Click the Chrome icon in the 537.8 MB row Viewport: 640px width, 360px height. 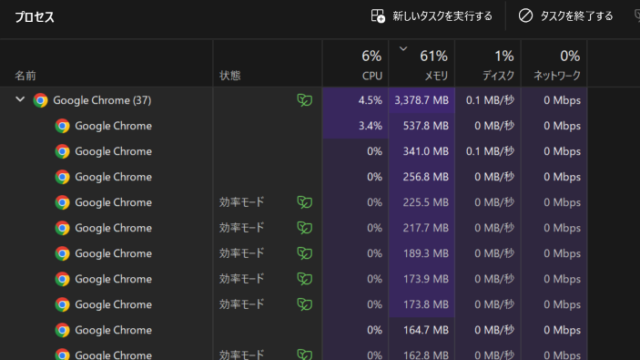[x=62, y=126]
